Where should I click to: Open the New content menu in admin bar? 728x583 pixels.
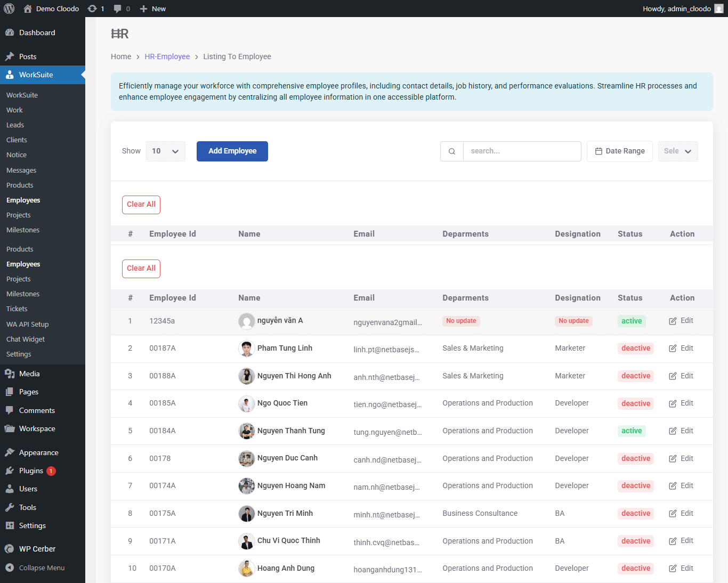(153, 9)
